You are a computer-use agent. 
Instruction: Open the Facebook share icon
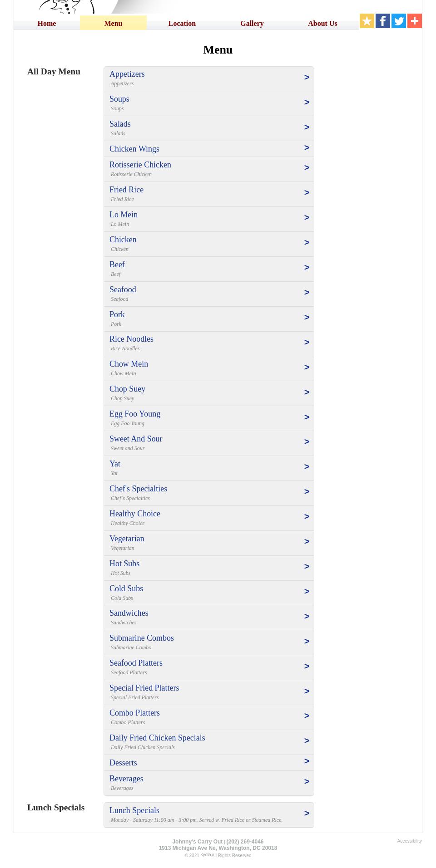coord(383,21)
